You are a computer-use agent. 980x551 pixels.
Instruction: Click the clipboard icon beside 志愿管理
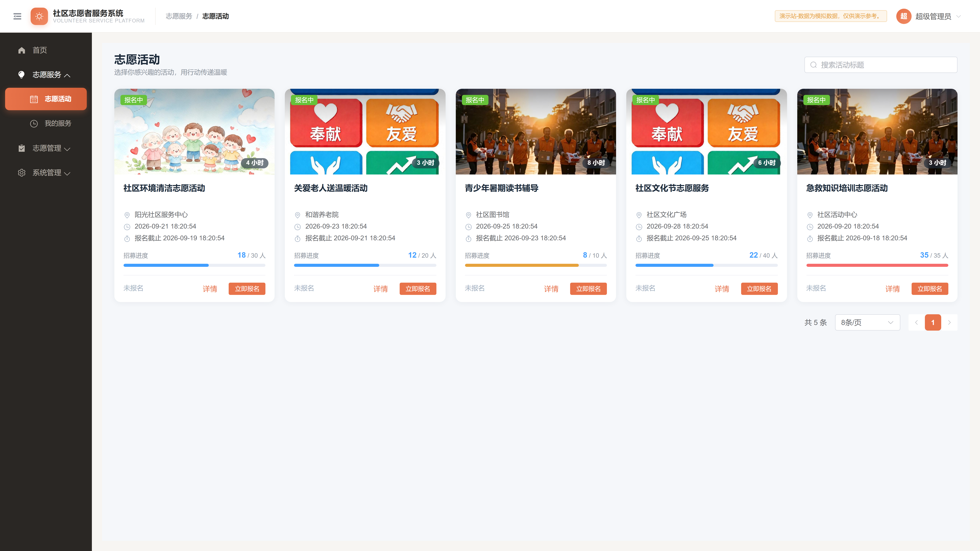(x=22, y=148)
